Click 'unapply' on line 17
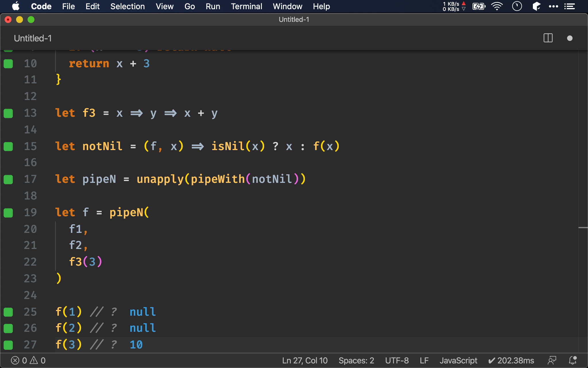Viewport: 588px width, 368px height. coord(160,179)
